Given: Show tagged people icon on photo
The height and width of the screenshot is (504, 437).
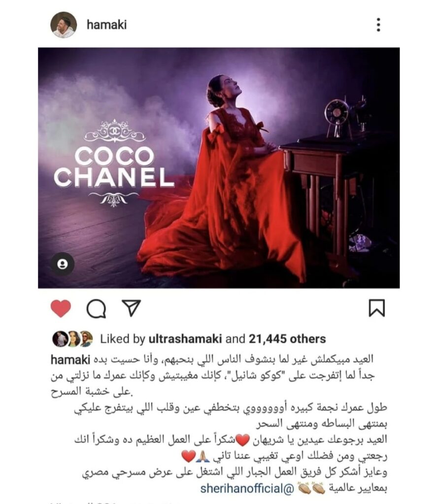Looking at the screenshot, I should [63, 264].
